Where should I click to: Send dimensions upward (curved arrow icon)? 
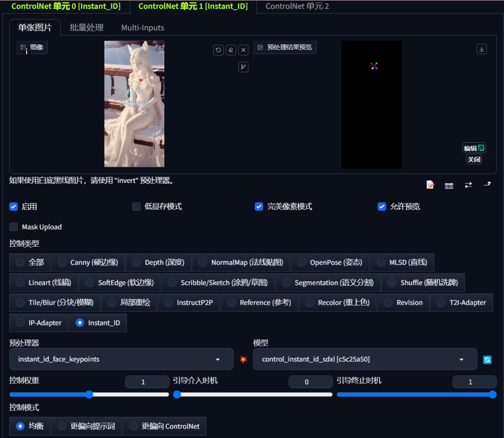pos(487,185)
